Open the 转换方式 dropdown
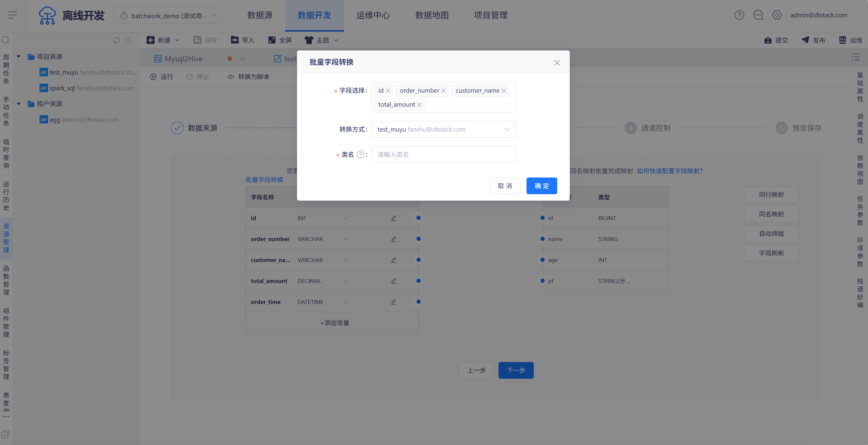The height and width of the screenshot is (445, 868). pos(443,129)
